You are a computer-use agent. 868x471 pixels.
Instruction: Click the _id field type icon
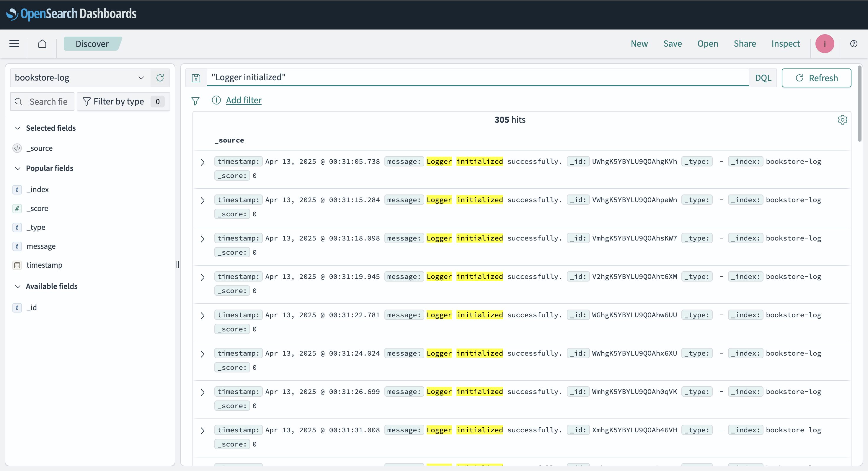pyautogui.click(x=17, y=308)
